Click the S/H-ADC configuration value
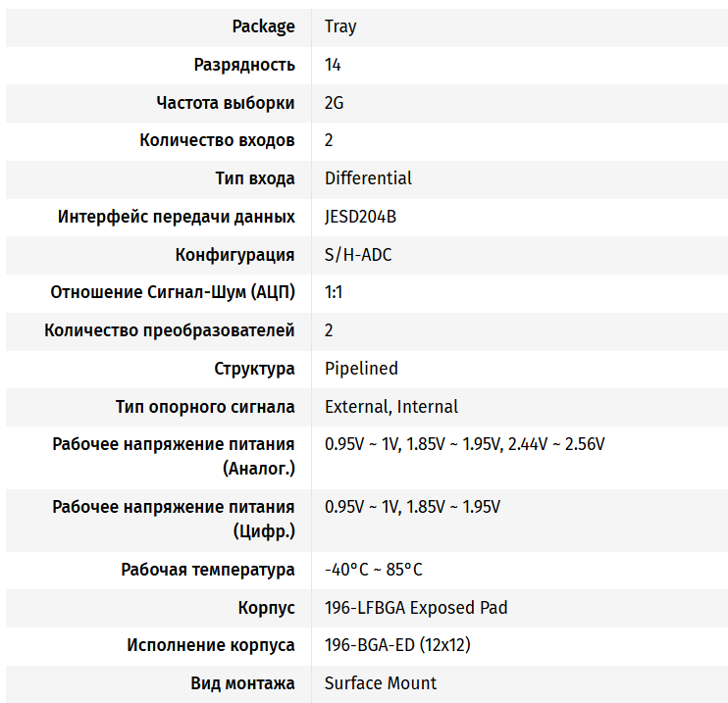 (358, 255)
